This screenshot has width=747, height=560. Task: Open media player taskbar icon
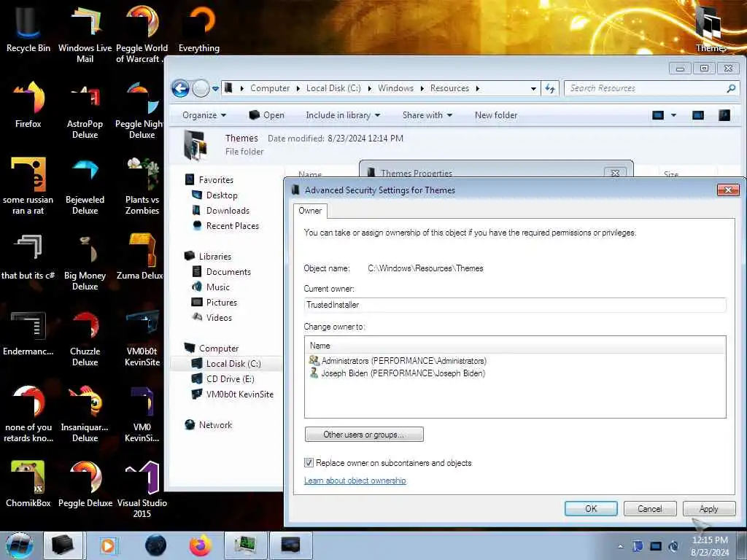click(108, 545)
